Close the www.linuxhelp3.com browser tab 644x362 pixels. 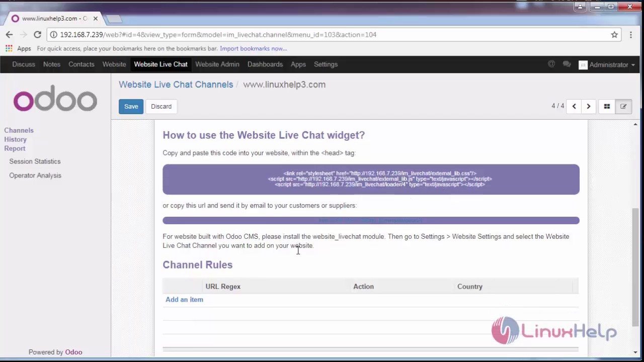tap(95, 19)
